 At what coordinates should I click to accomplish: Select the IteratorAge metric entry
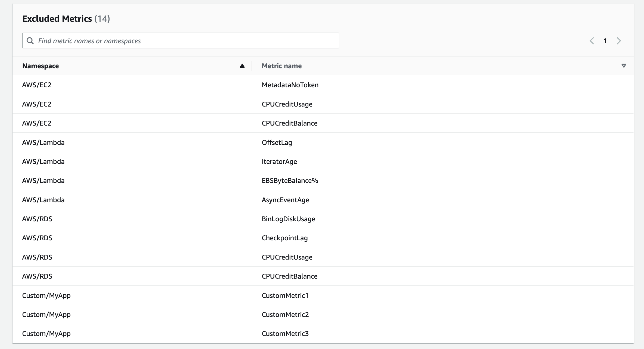click(279, 161)
